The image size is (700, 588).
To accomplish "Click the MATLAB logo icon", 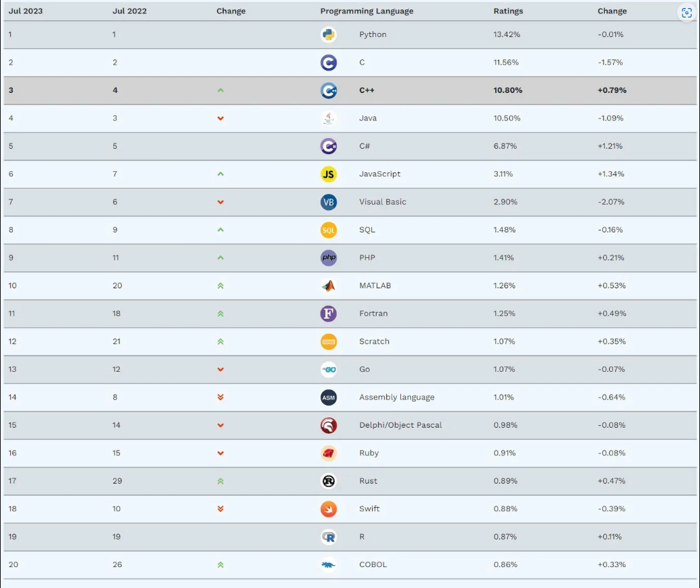I will pyautogui.click(x=328, y=286).
